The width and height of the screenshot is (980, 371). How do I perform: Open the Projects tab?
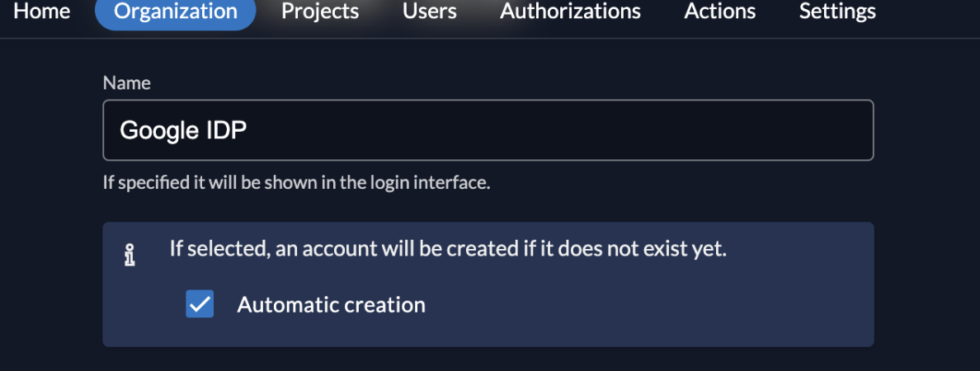coord(320,12)
